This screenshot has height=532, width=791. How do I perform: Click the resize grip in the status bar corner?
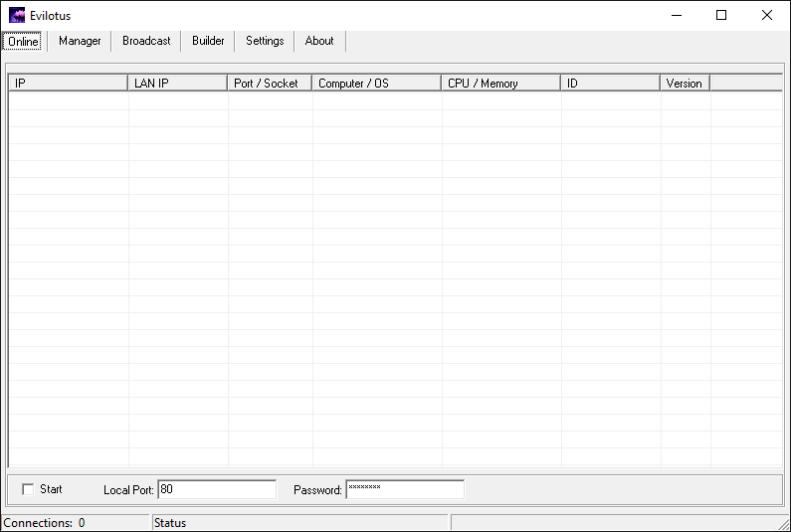782,523
